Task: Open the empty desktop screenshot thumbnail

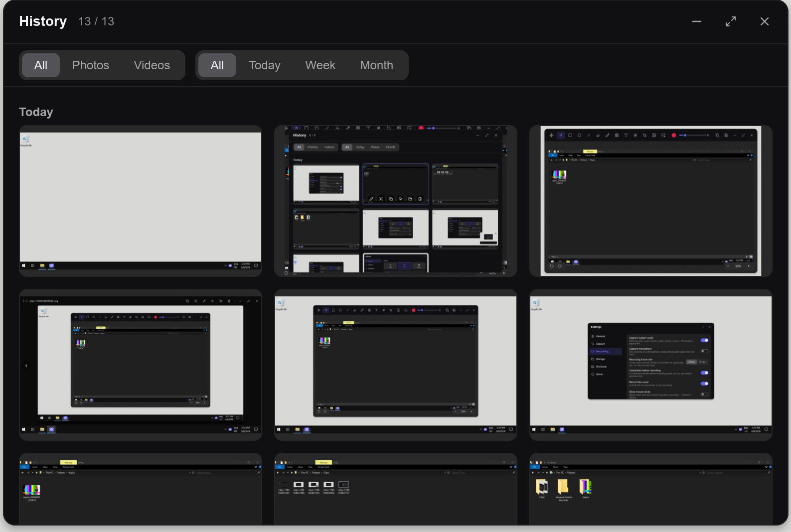Action: (x=141, y=201)
